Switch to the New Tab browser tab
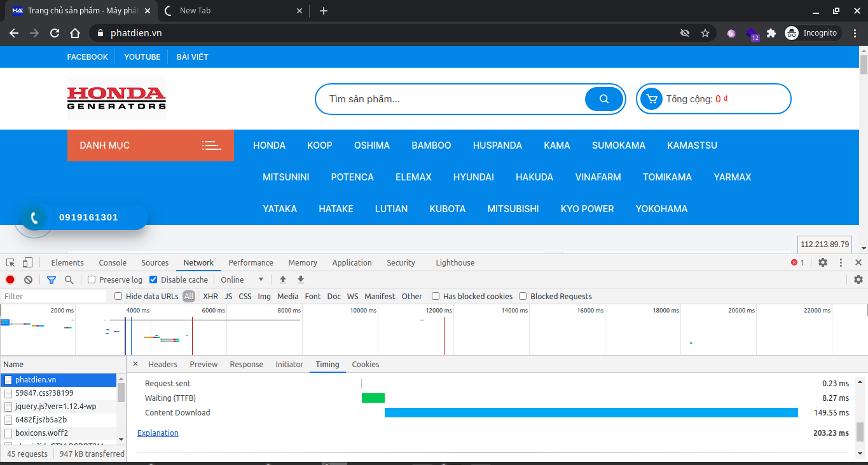 (x=233, y=11)
